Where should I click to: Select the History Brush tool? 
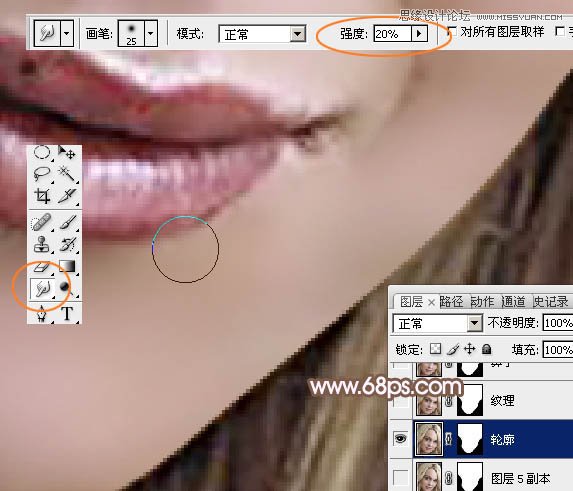[67, 244]
